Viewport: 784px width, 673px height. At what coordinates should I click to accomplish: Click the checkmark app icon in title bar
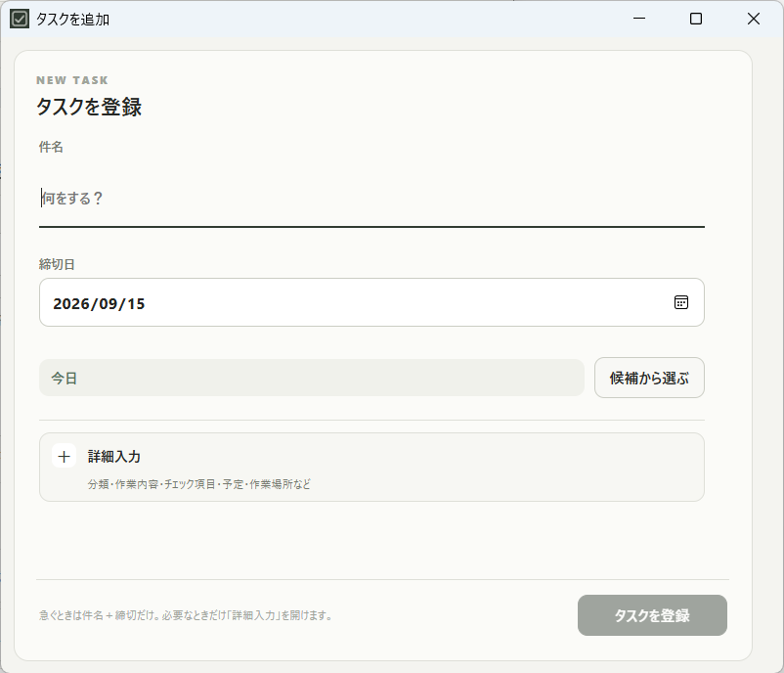point(20,19)
